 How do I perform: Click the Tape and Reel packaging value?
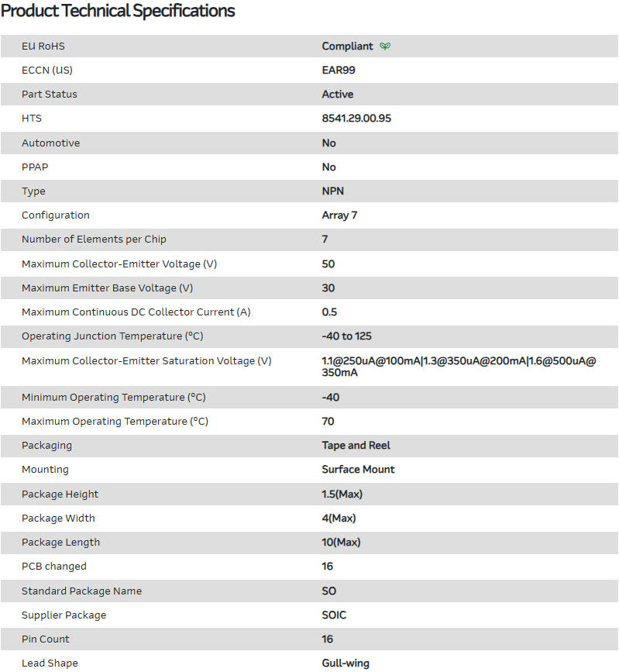coord(356,446)
